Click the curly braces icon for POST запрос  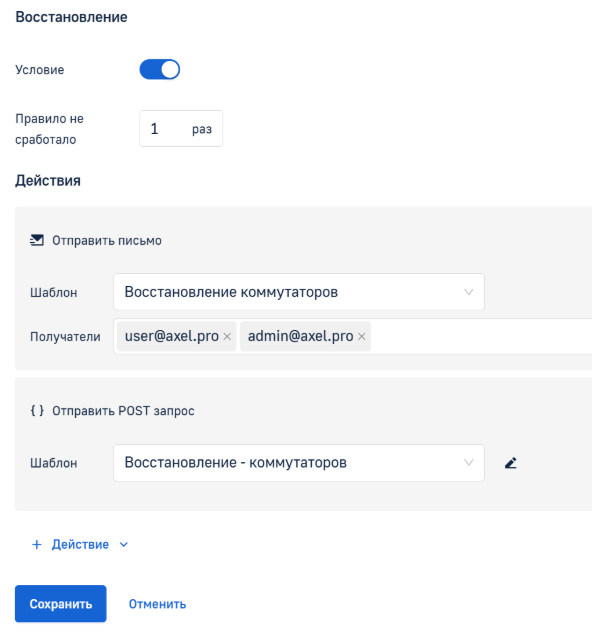tap(37, 411)
